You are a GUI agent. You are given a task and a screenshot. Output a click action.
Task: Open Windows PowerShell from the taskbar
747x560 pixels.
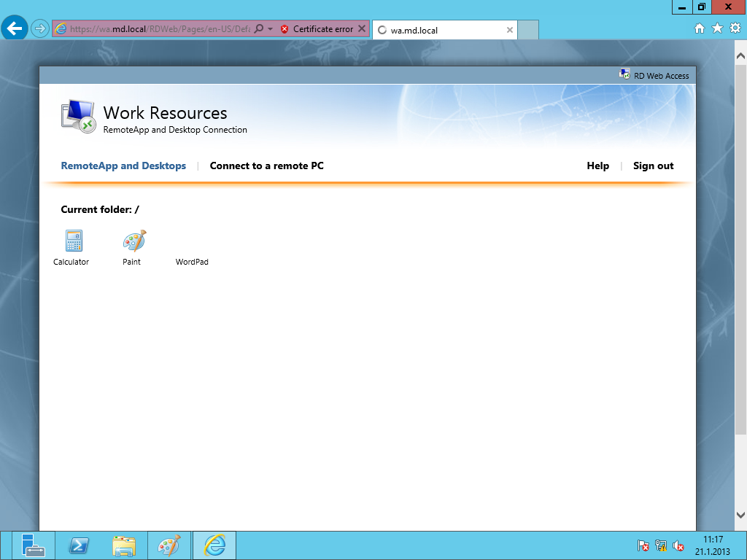pyautogui.click(x=79, y=545)
